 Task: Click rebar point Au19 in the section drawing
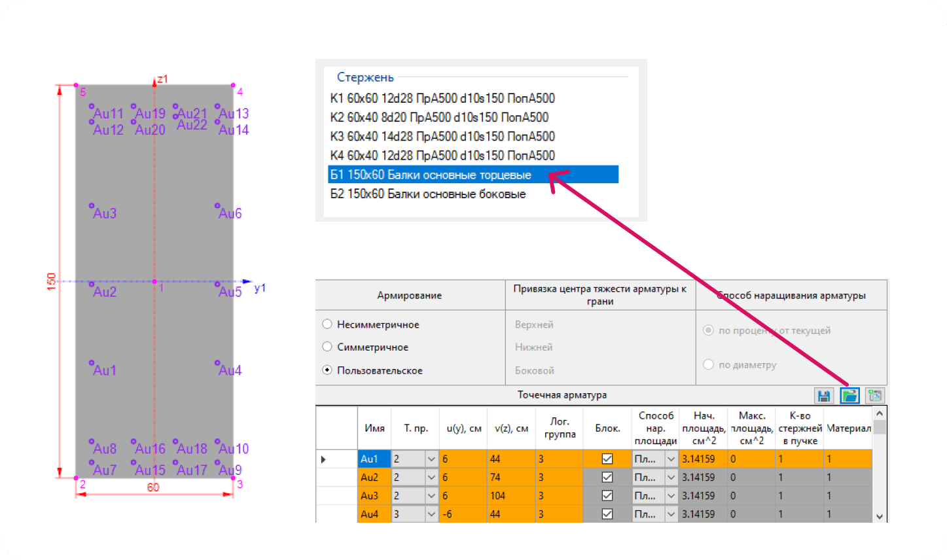point(134,105)
